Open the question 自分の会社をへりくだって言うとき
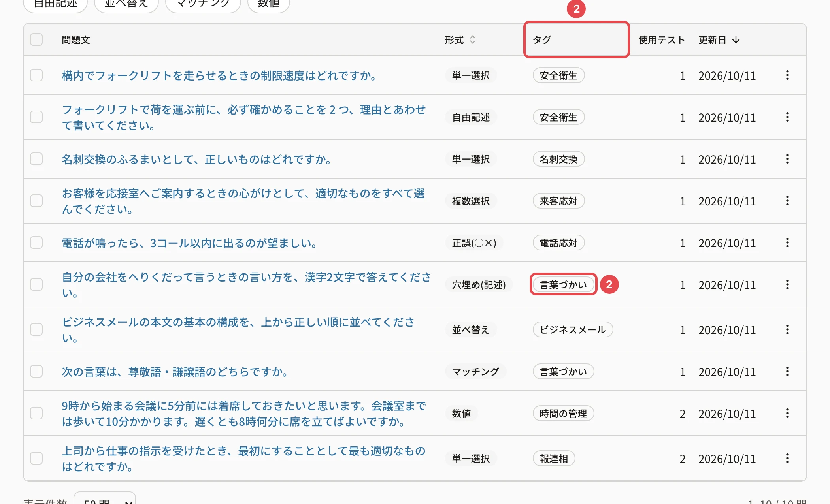 [246, 285]
